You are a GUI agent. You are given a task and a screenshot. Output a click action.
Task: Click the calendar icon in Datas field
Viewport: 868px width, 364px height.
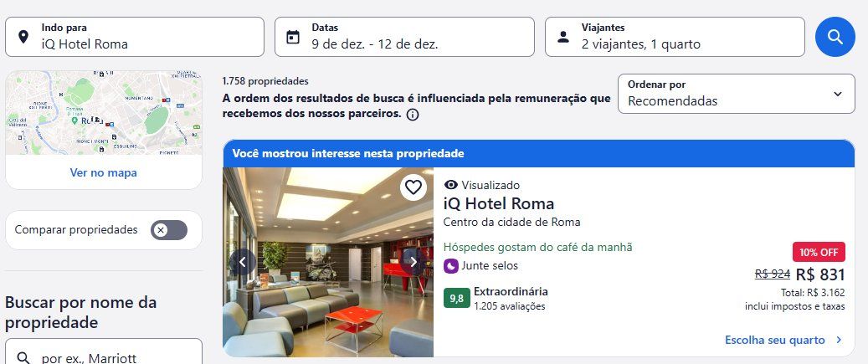click(x=293, y=37)
